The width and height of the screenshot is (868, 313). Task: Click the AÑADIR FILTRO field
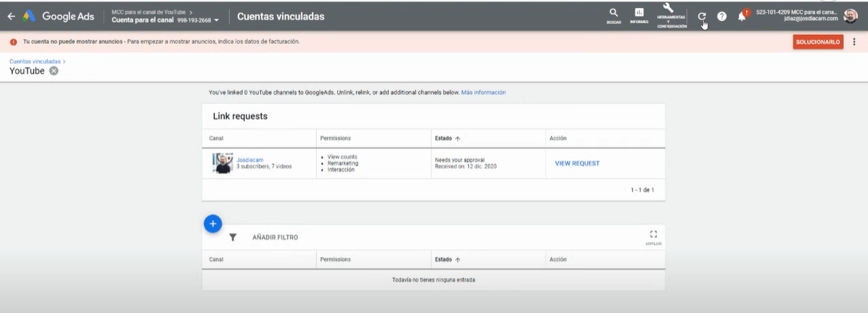[x=275, y=237]
